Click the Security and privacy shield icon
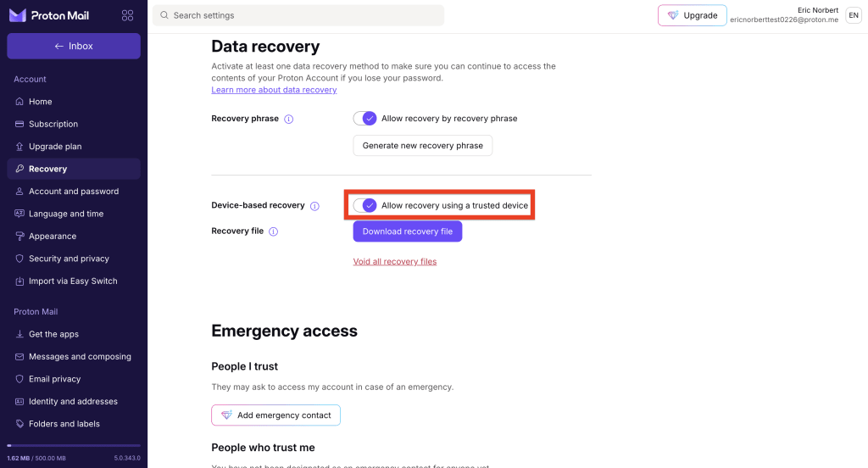Screen dimensions: 868x468 [x=19, y=259]
